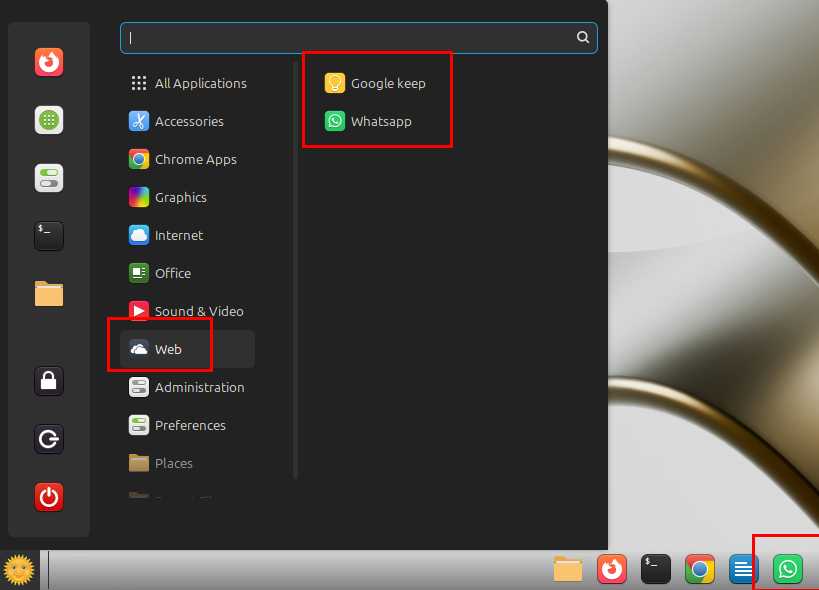Click the Log Out icon in sidebar
Image resolution: width=819 pixels, height=590 pixels.
[x=48, y=438]
